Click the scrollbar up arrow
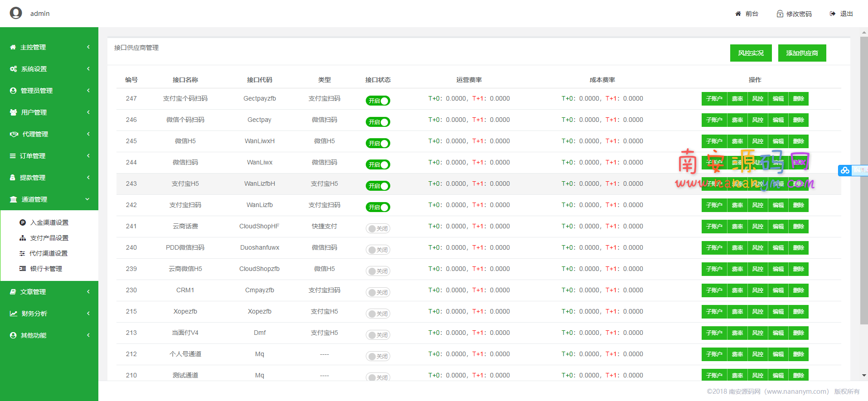The height and width of the screenshot is (401, 868). [864, 32]
